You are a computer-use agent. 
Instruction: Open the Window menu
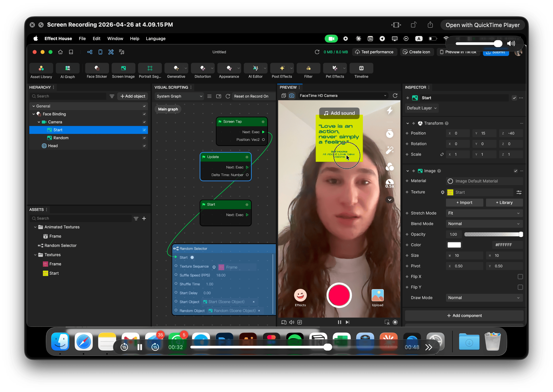click(115, 39)
